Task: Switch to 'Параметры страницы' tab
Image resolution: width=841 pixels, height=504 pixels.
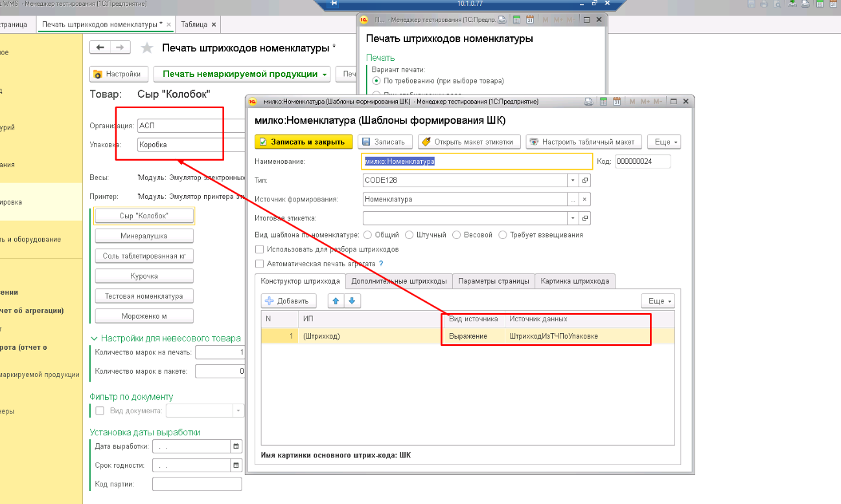Action: click(x=494, y=281)
